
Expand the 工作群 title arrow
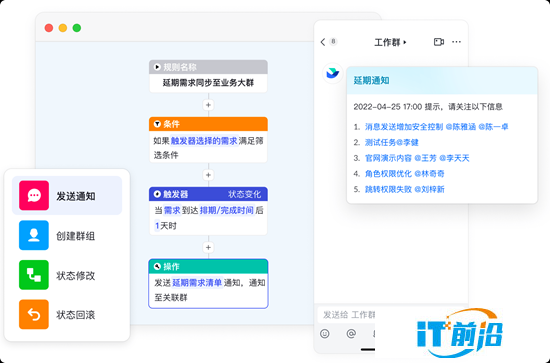coord(405,42)
